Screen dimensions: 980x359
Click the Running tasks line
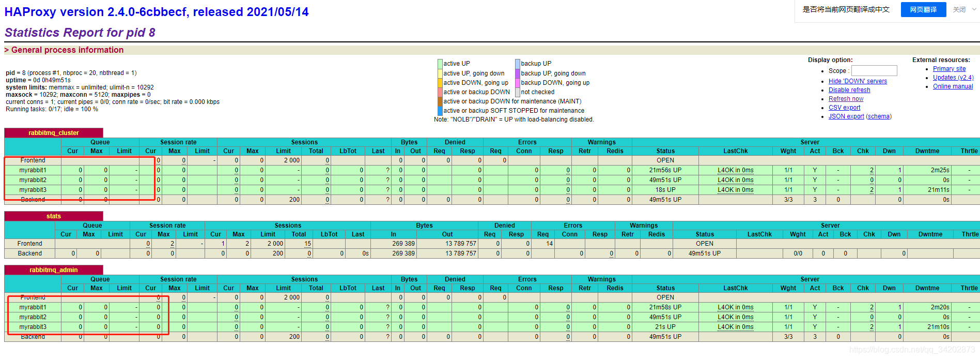coord(52,109)
